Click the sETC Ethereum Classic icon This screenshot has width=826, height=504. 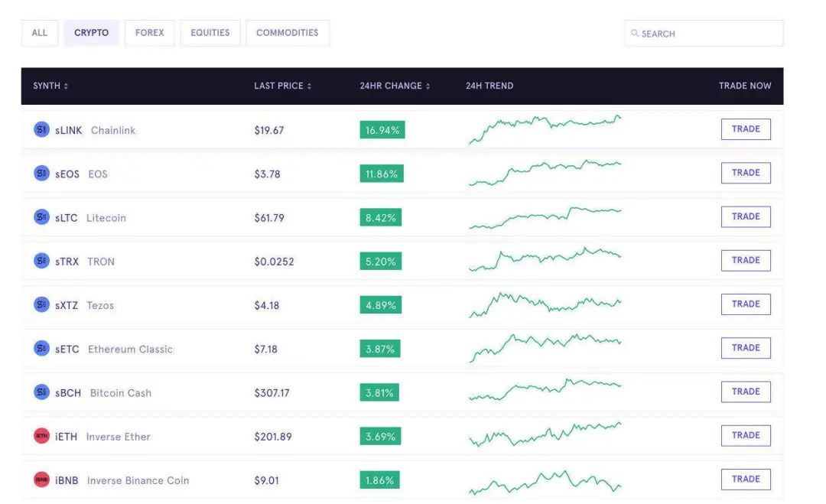tap(41, 347)
